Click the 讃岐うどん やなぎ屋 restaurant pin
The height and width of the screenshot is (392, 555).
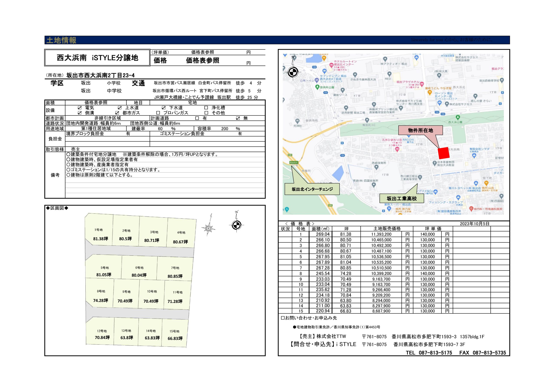pyautogui.click(x=429, y=92)
